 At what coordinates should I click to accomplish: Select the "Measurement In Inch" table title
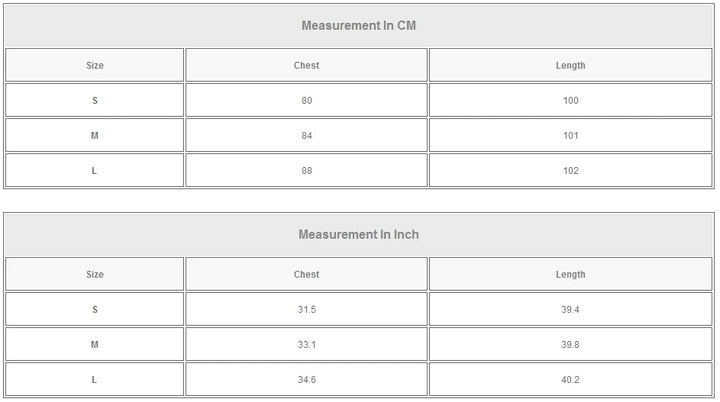click(x=358, y=235)
